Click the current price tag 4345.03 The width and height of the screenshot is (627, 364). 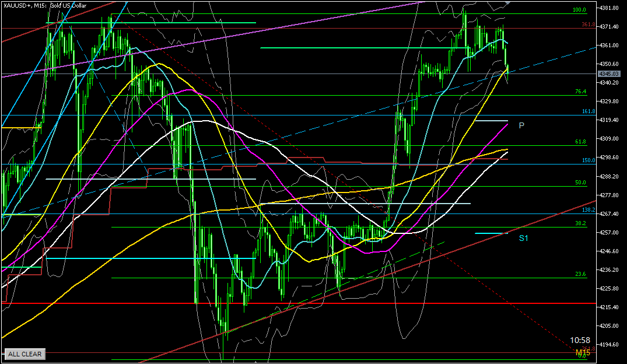611,74
